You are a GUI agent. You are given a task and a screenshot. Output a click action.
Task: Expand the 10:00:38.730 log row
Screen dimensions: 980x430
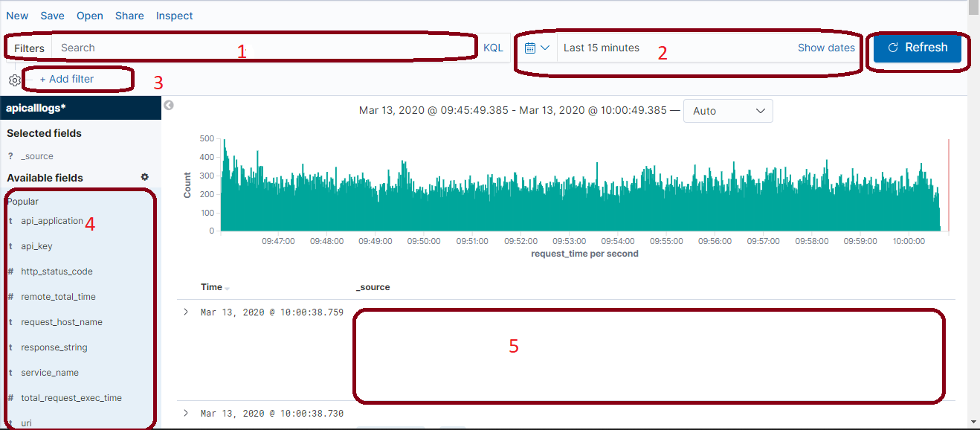(186, 413)
